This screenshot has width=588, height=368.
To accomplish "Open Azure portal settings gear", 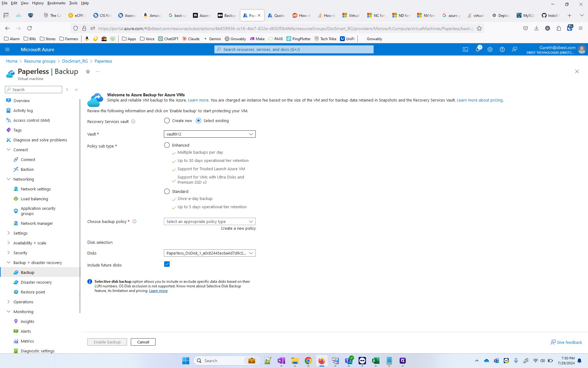I will click(490, 49).
